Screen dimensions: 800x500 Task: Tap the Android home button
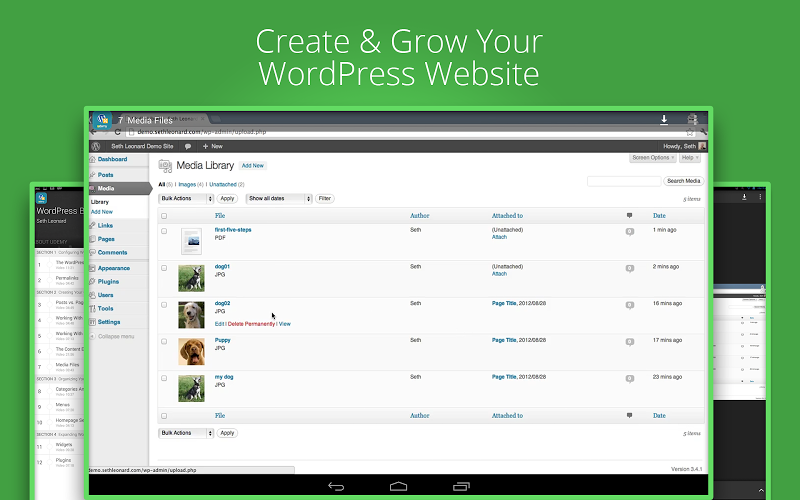[398, 487]
